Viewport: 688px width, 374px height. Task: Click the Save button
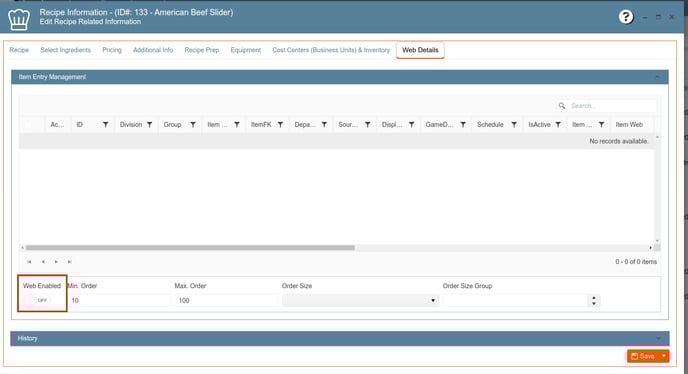click(x=643, y=356)
